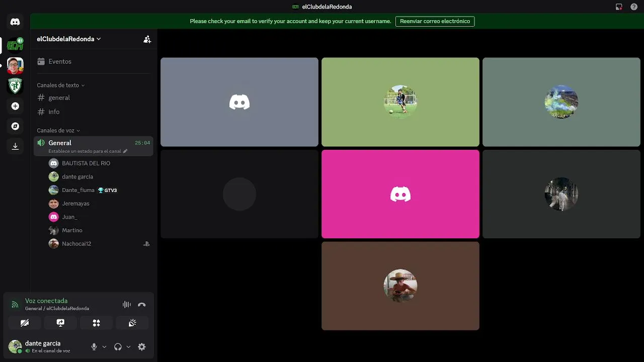
Task: Mute the microphone
Action: (94, 347)
